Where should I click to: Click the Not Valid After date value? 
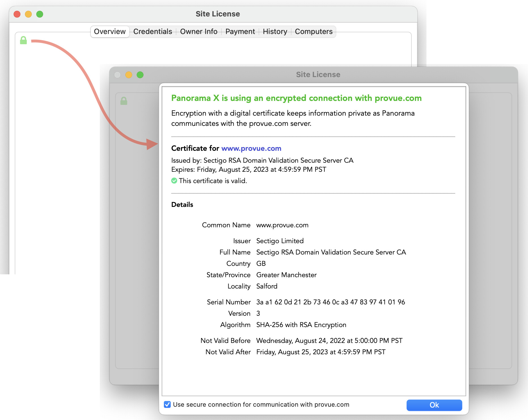[x=321, y=352]
